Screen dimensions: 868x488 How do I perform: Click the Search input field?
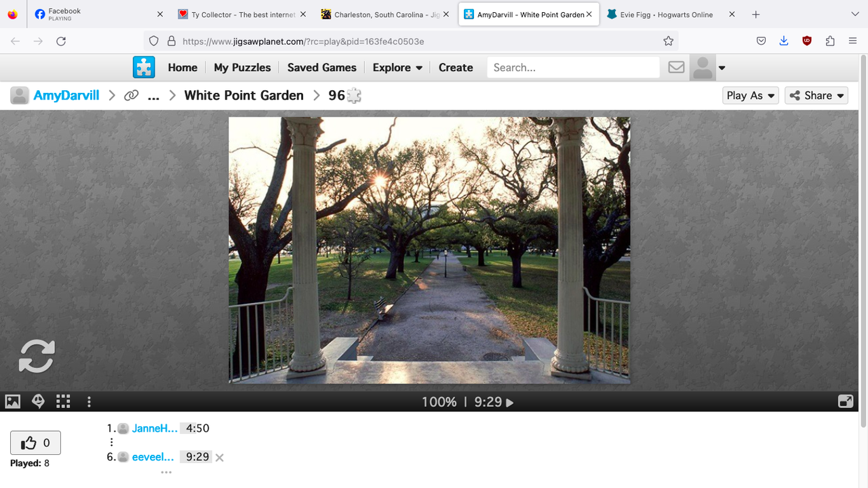coord(573,67)
